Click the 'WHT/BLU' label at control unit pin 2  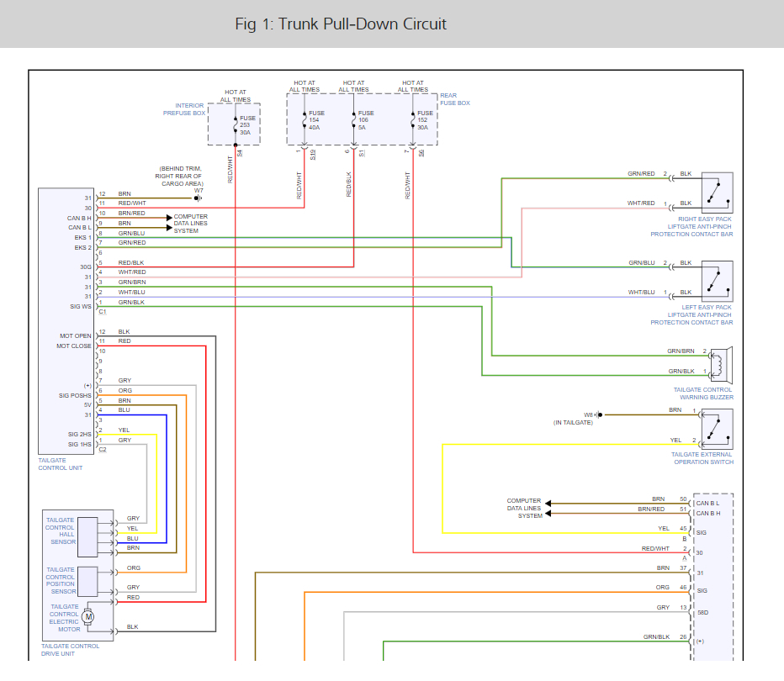[x=131, y=292]
